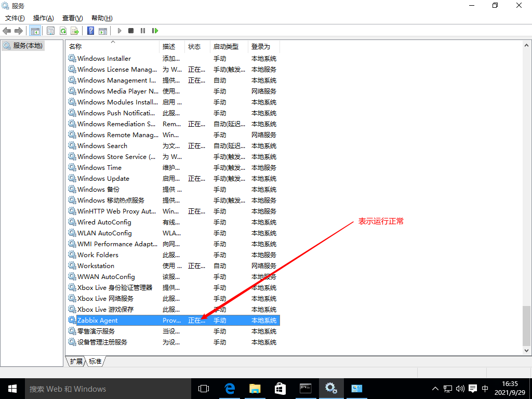Select the Zabbix Agent service row
Screen dimensions: 532x399
tap(174, 320)
